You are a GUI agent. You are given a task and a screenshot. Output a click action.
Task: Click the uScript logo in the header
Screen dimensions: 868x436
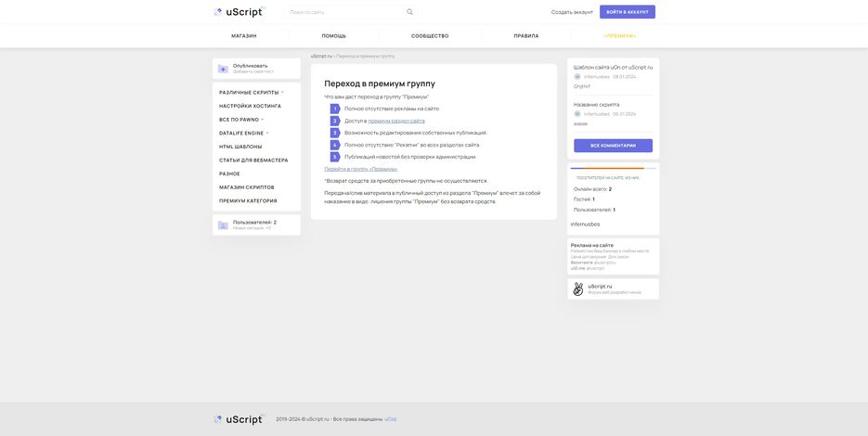coord(239,12)
